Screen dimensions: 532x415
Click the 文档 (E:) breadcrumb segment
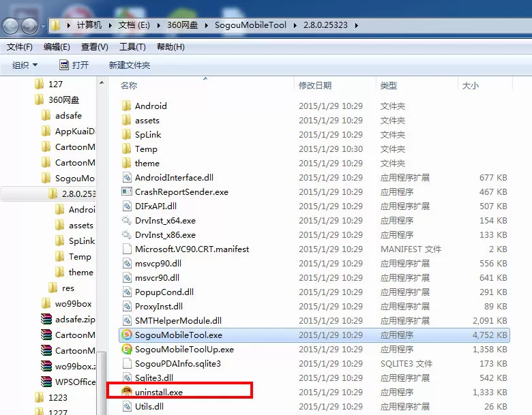(x=134, y=25)
